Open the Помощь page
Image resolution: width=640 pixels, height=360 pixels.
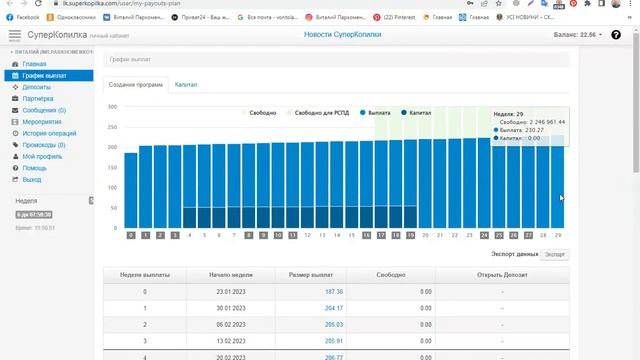tap(34, 168)
